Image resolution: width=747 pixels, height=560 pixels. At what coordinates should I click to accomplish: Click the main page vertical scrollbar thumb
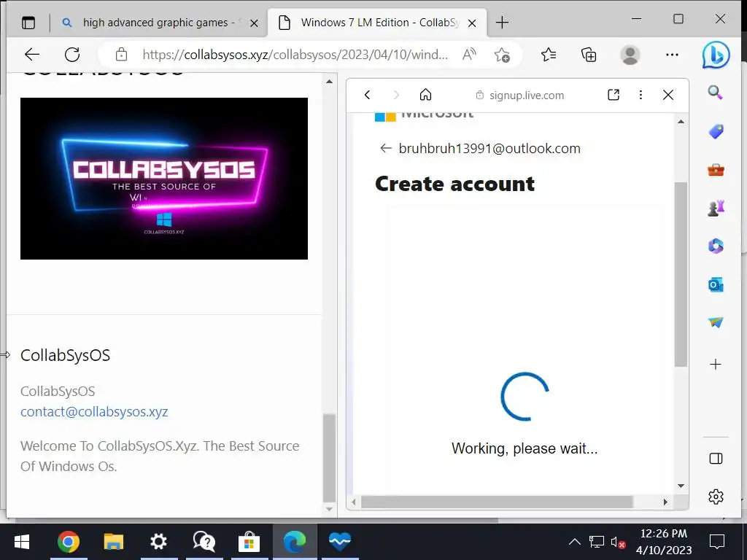click(x=329, y=458)
